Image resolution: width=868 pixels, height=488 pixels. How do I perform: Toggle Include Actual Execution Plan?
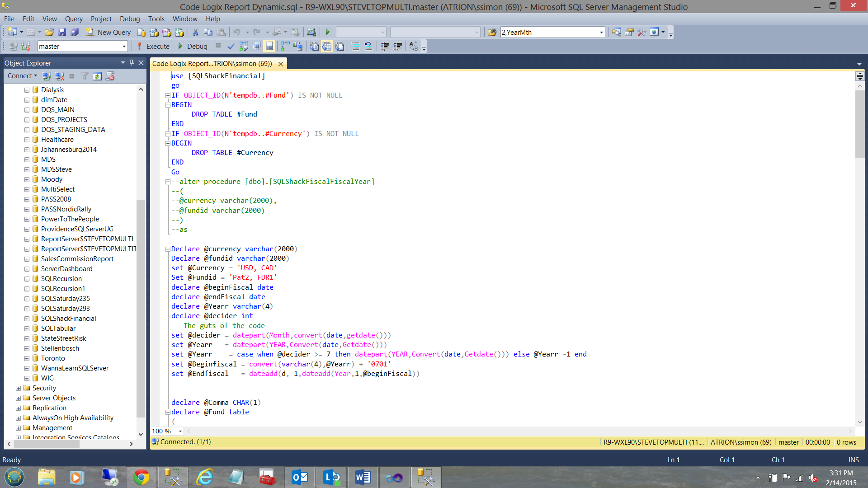point(285,46)
